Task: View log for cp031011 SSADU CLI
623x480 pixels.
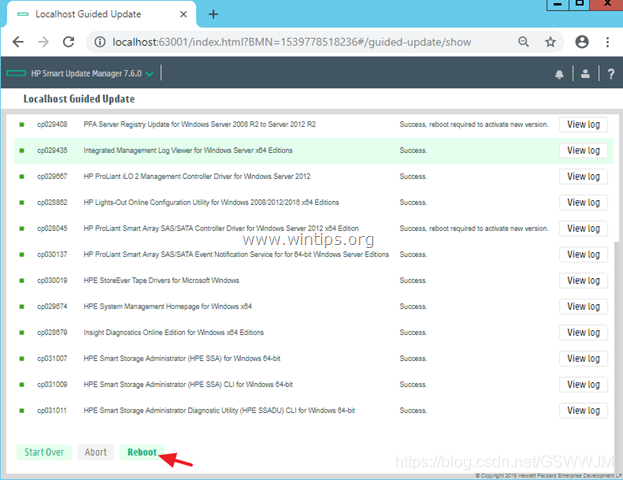Action: [583, 411]
